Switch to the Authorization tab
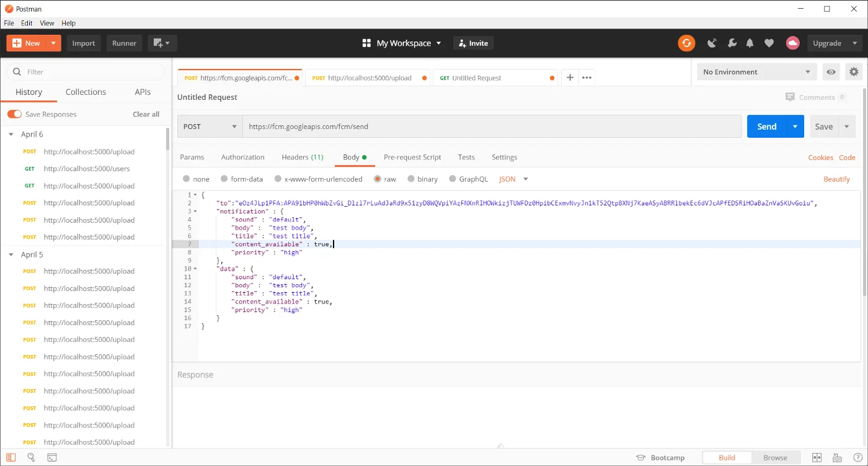Screen dimensions: 868x466 [x=242, y=157]
